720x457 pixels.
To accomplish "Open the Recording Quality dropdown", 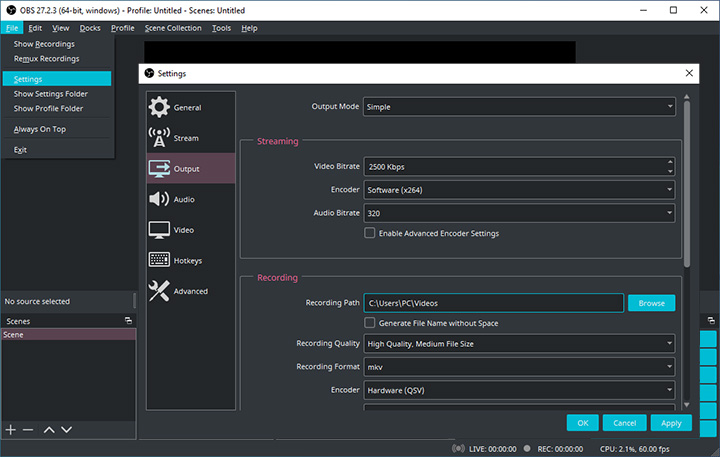I will tap(519, 344).
